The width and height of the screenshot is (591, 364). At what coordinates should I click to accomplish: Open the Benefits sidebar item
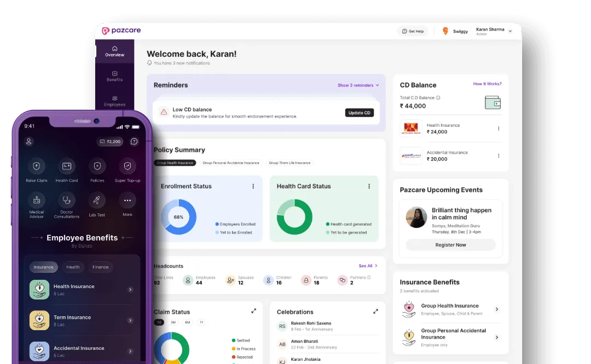(114, 77)
